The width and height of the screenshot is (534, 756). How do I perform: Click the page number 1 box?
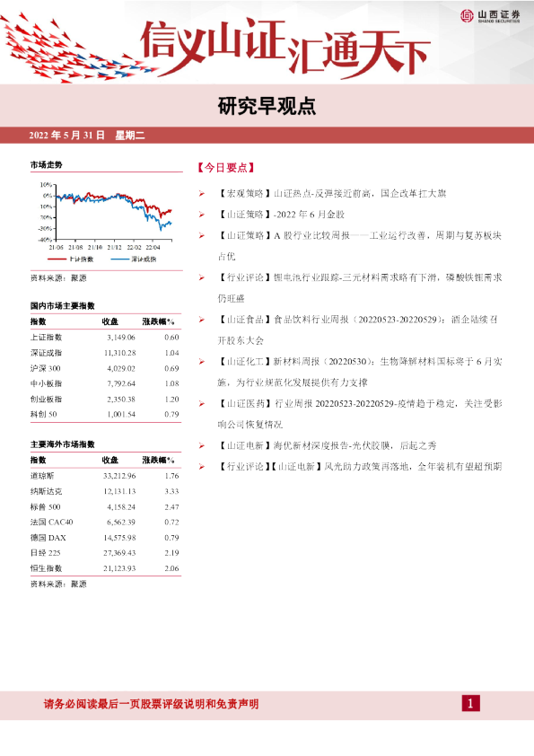pyautogui.click(x=470, y=703)
